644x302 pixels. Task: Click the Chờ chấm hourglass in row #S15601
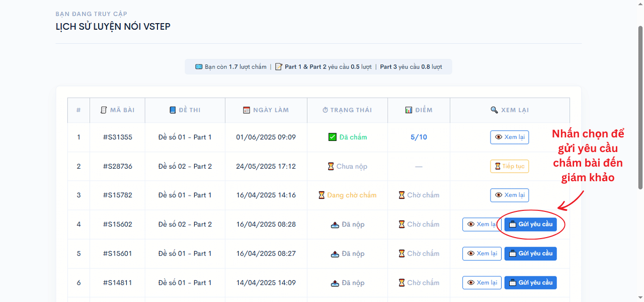point(401,254)
